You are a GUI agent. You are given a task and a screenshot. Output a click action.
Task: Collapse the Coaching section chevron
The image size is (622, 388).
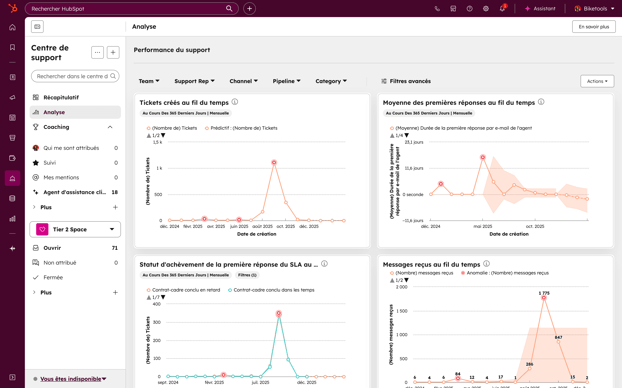(x=110, y=127)
